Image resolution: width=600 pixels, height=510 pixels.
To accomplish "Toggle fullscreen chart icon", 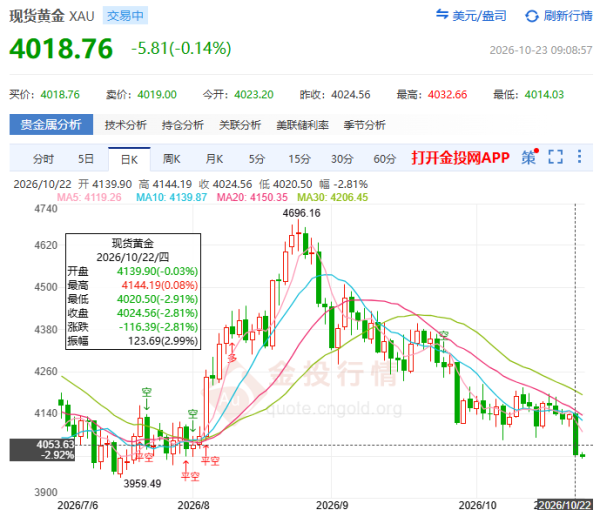I will pos(555,157).
